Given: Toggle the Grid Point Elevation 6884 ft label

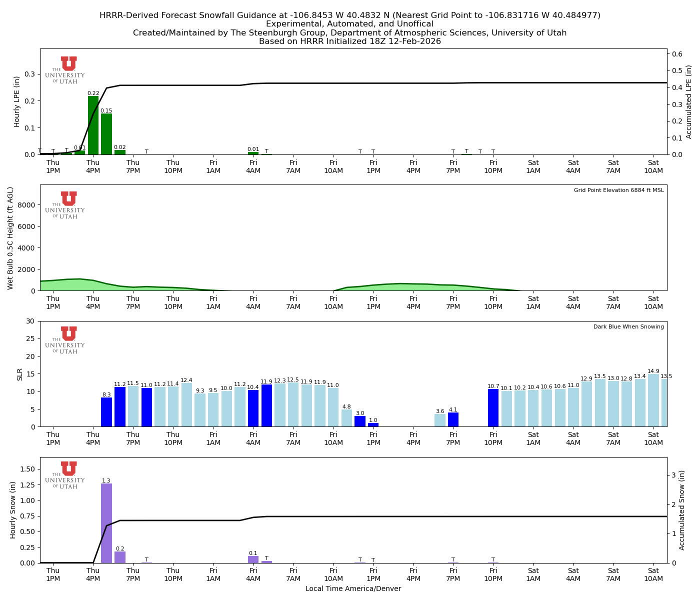Looking at the screenshot, I should pos(619,190).
